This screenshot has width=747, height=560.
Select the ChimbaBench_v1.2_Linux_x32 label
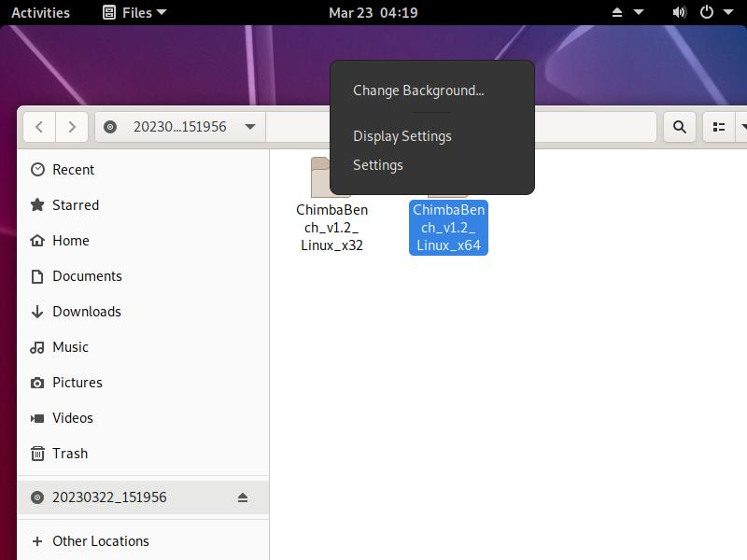[332, 228]
